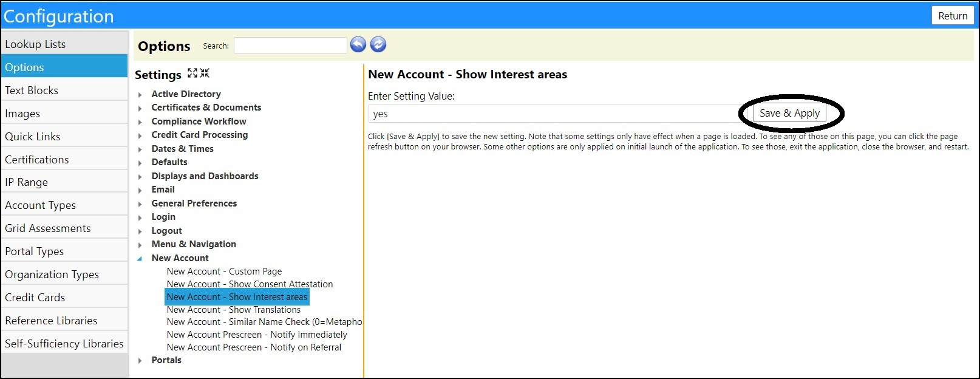This screenshot has height=379, width=980.
Task: Expand the Logout arrow
Action: (140, 231)
